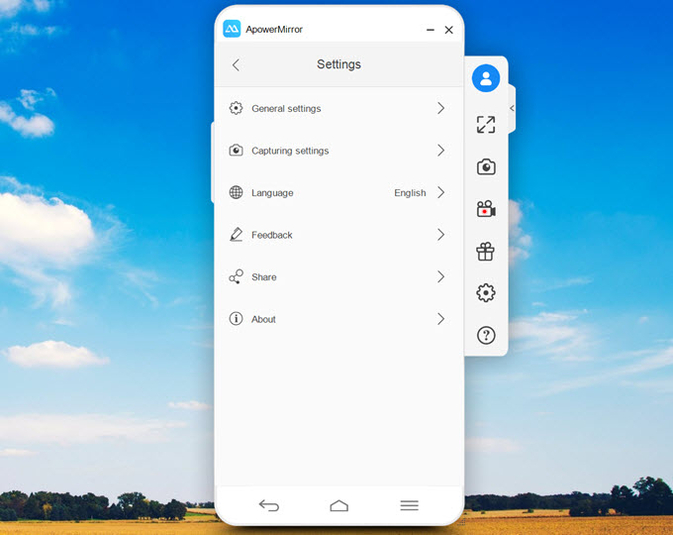Click the English language value

tap(410, 193)
